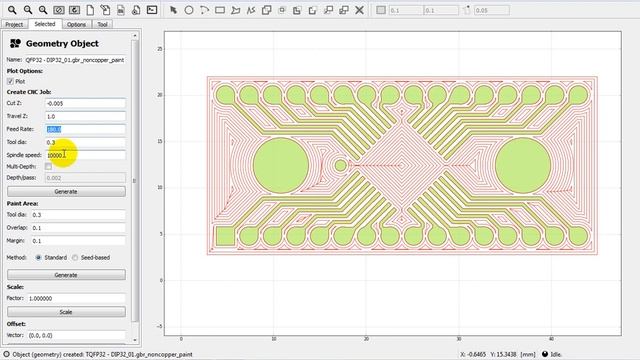
Task: Click the Travel Z input field
Action: [85, 116]
